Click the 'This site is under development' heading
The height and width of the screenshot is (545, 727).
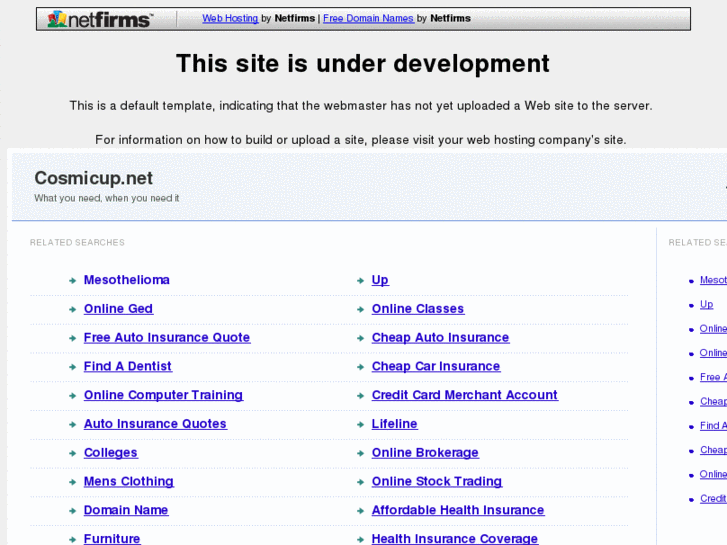click(363, 63)
